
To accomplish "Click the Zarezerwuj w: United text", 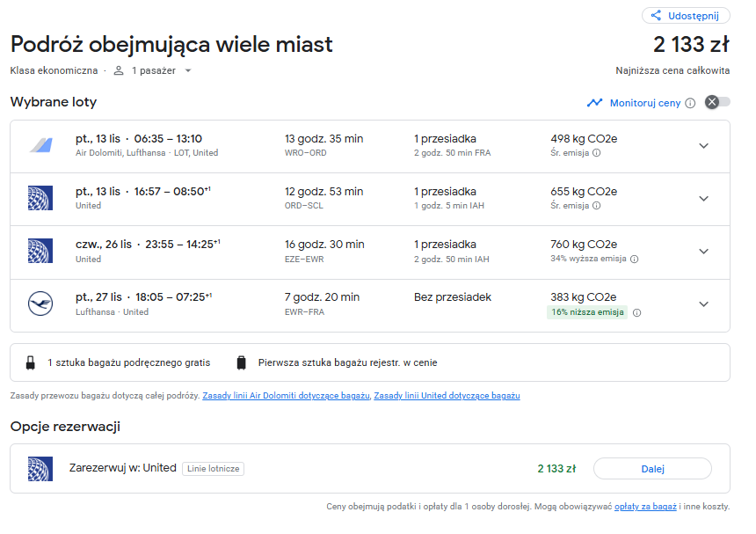I will [122, 468].
